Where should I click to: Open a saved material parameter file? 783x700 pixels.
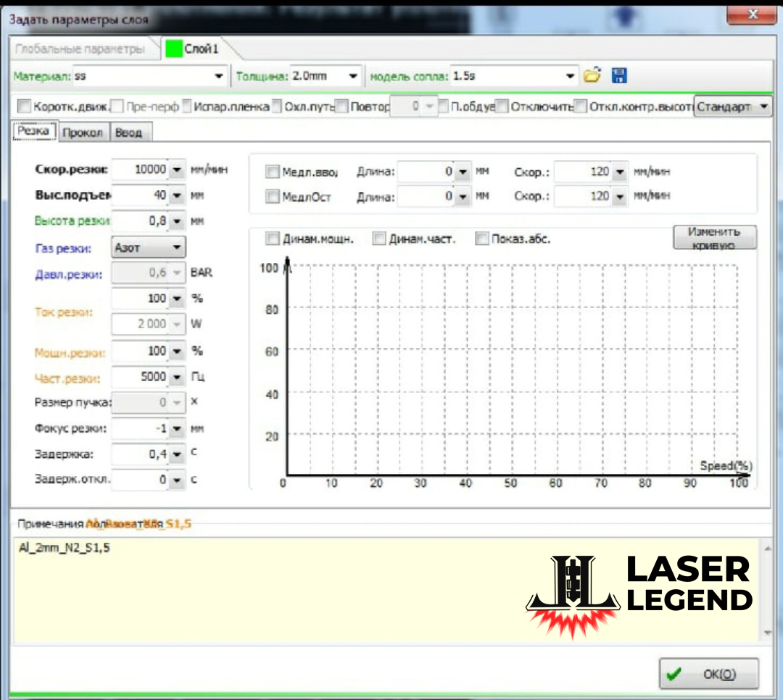pyautogui.click(x=592, y=75)
